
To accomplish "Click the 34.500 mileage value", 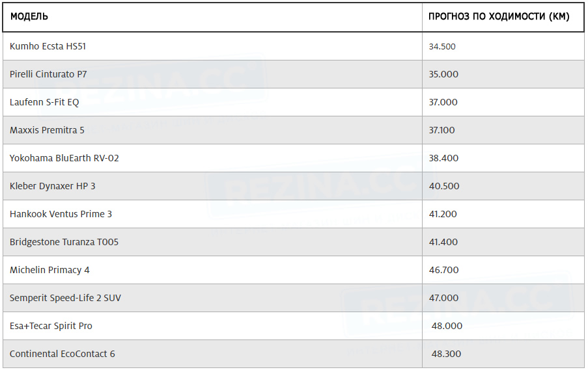I will (x=442, y=46).
